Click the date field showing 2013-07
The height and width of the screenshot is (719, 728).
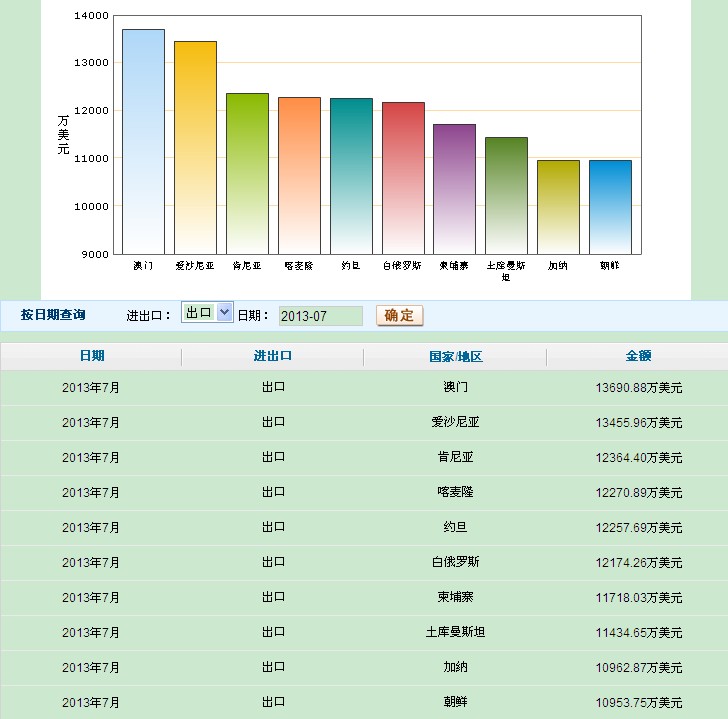click(320, 316)
